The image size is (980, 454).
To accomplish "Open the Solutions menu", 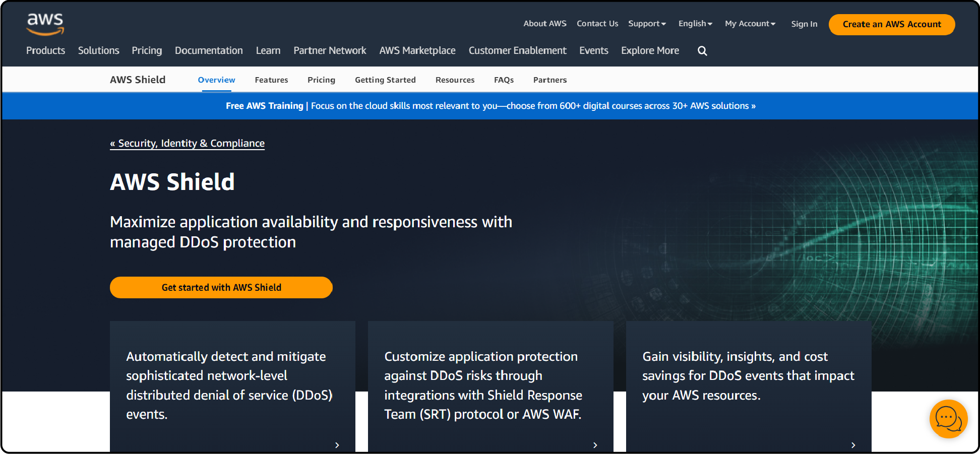I will click(x=99, y=50).
